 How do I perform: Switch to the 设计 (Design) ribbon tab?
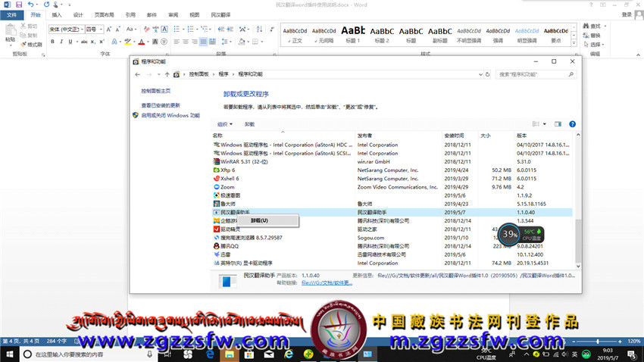point(78,15)
